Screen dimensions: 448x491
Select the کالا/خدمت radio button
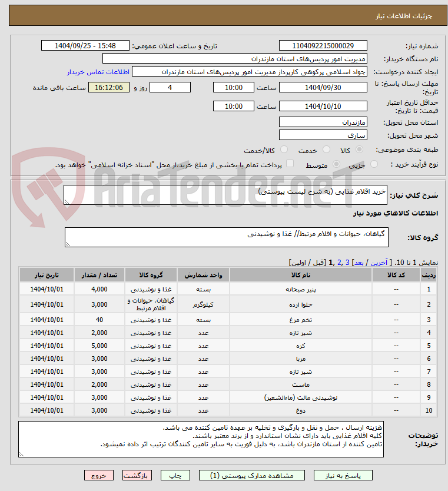click(284, 150)
